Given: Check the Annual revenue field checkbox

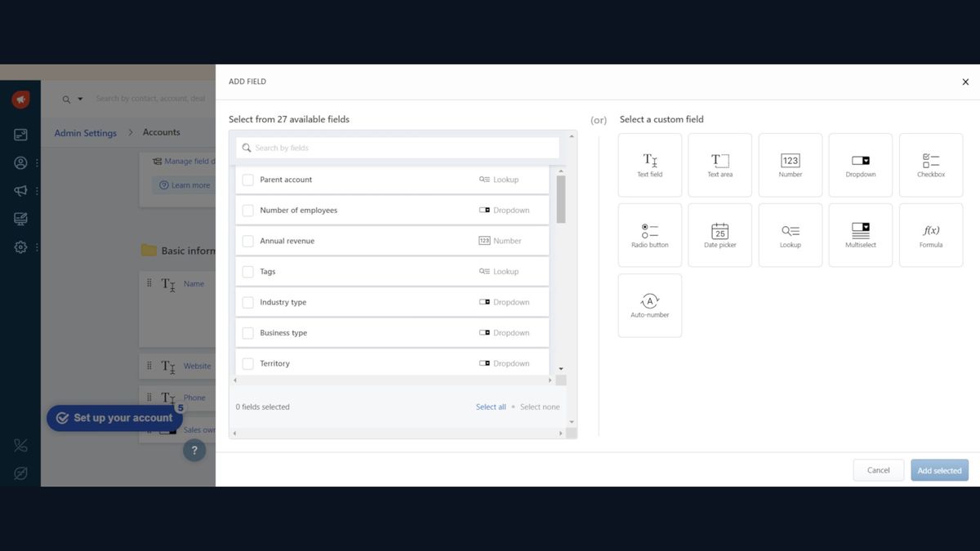Looking at the screenshot, I should coord(247,240).
